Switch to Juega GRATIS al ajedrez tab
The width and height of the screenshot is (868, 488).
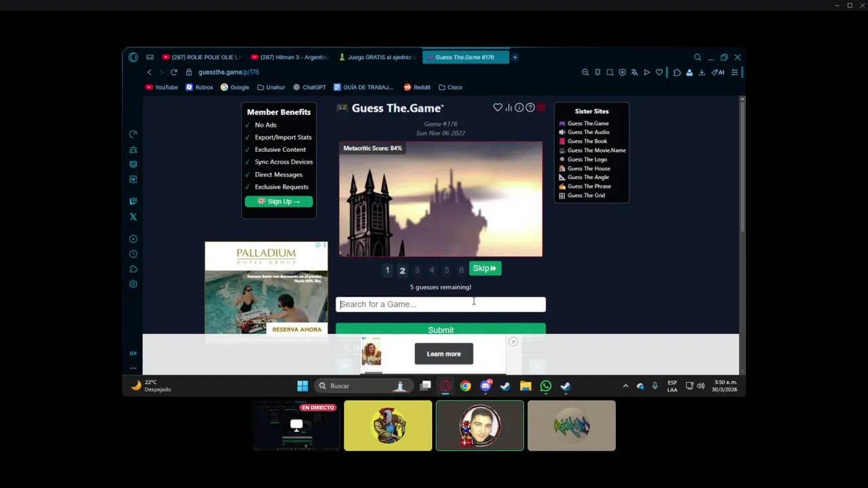tap(378, 58)
